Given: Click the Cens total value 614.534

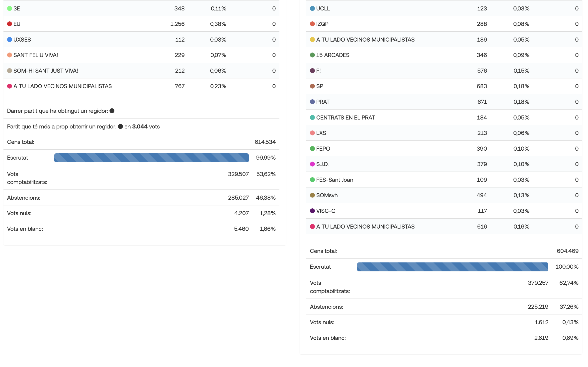Looking at the screenshot, I should pyautogui.click(x=265, y=142).
